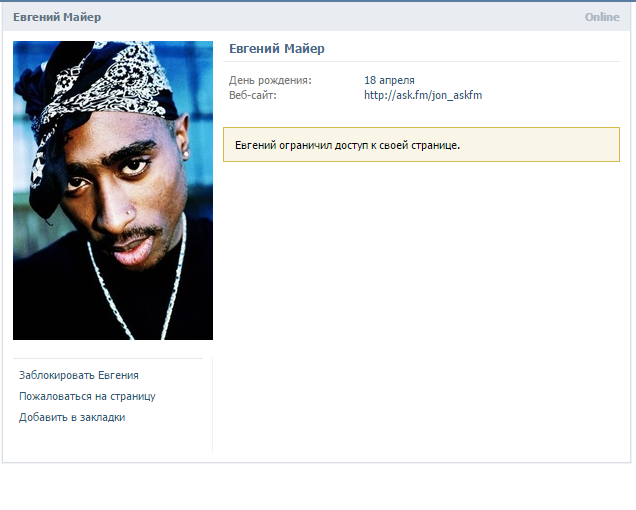This screenshot has height=510, width=636.
Task: Add profile to bookmarks via Добавить в закладки
Action: tap(72, 417)
